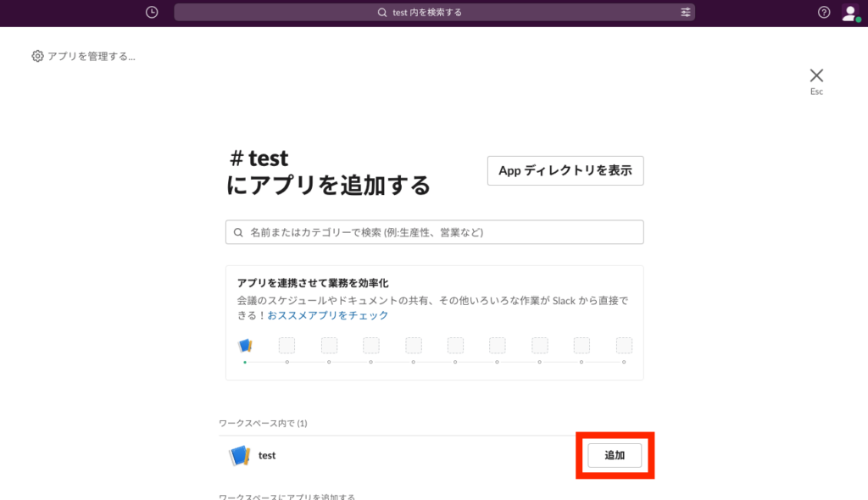Viewport: 868px width, 500px height.
Task: Close the dialog with the X icon
Action: (816, 75)
